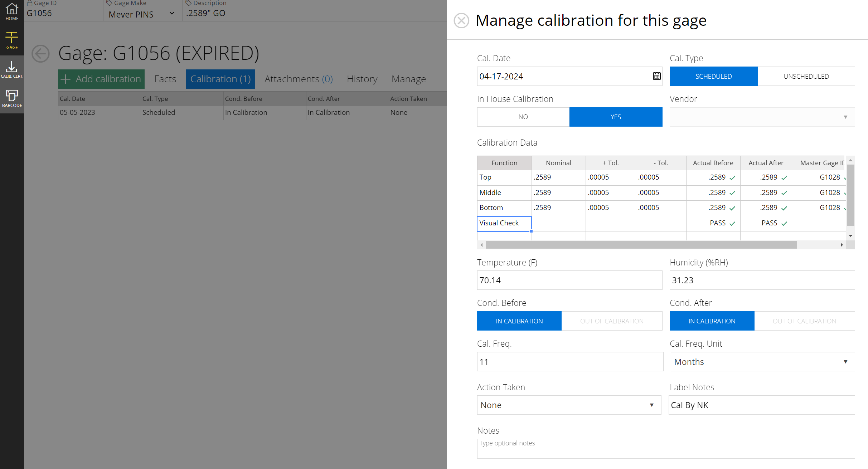The image size is (868, 469).
Task: Switch to the Attachments (0) tab
Action: 299,79
